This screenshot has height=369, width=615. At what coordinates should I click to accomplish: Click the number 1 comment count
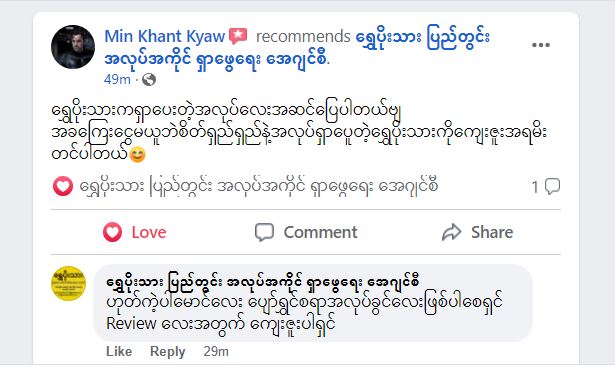pyautogui.click(x=535, y=187)
